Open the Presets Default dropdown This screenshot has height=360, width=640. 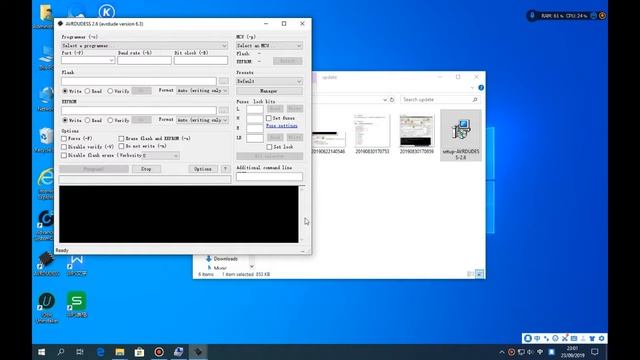269,81
